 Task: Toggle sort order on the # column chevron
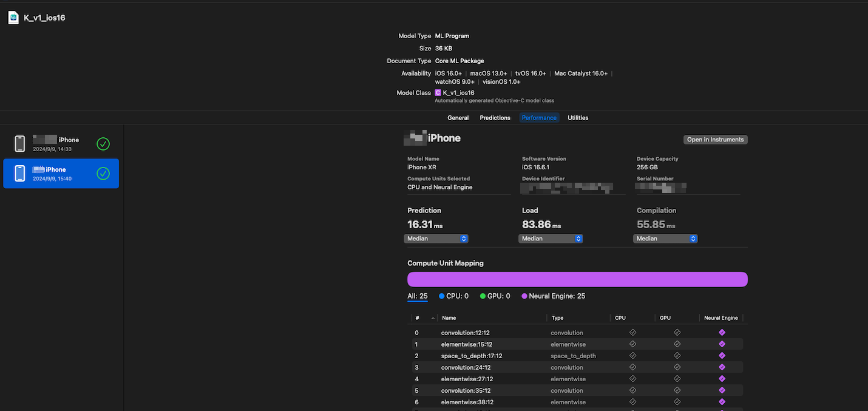click(433, 318)
